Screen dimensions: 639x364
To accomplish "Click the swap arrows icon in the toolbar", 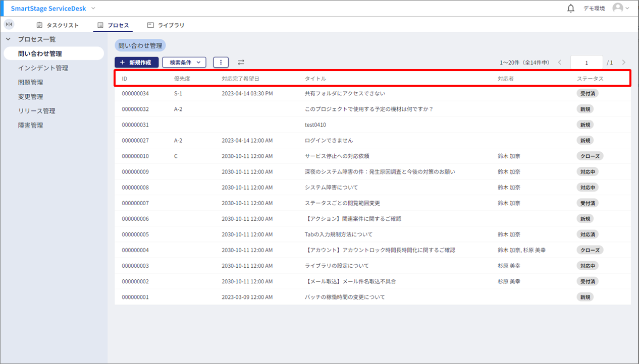I will point(241,63).
